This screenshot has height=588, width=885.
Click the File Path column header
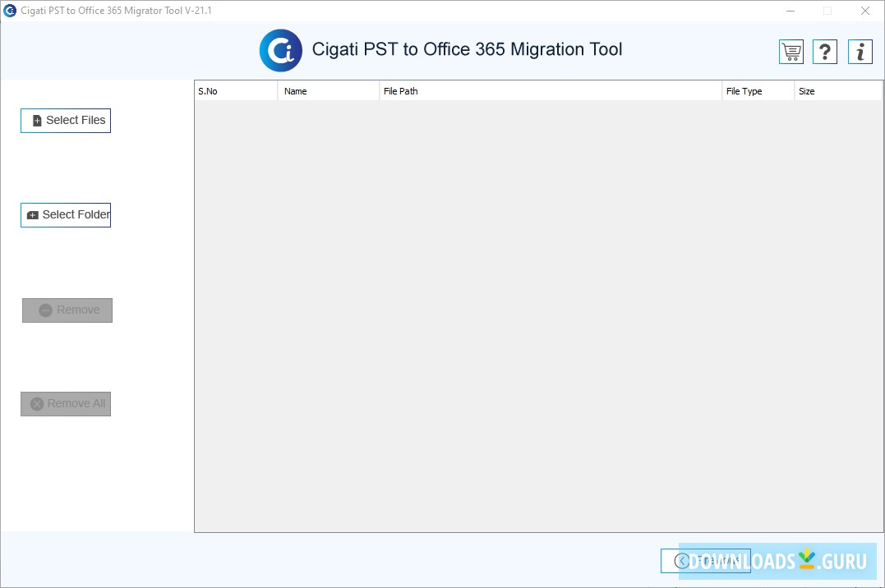551,90
